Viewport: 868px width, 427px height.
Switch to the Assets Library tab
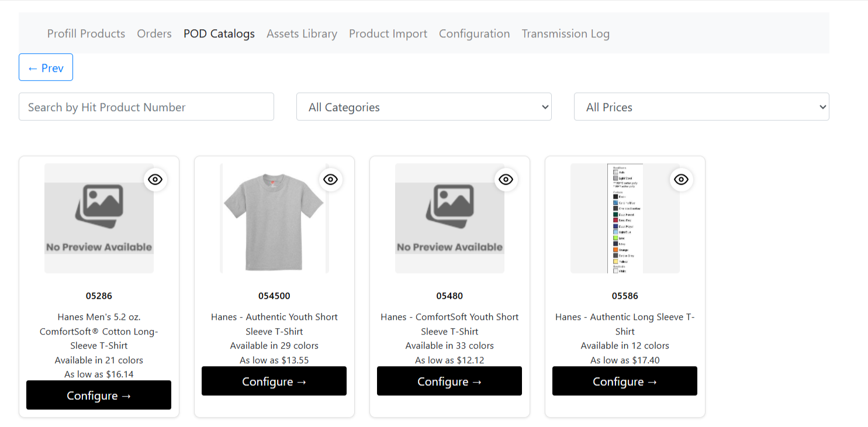(302, 34)
